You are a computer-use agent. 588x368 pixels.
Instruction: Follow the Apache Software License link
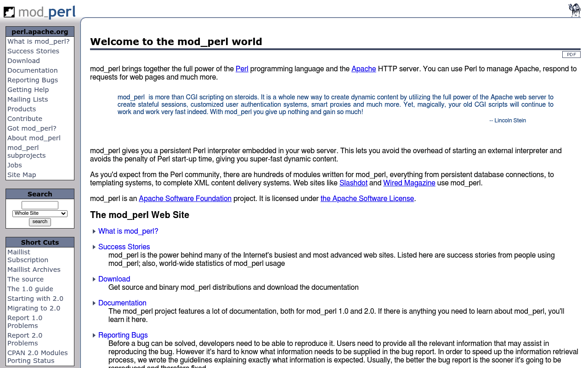[367, 199]
